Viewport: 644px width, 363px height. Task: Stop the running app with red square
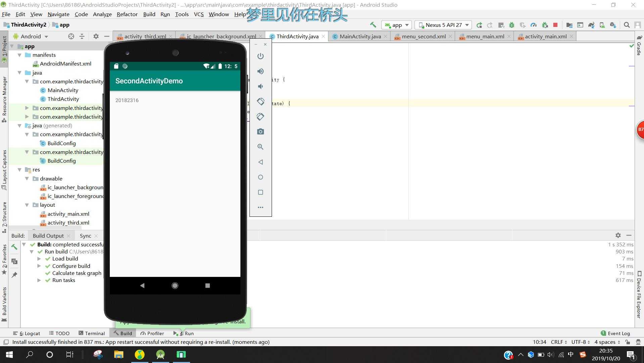(555, 25)
